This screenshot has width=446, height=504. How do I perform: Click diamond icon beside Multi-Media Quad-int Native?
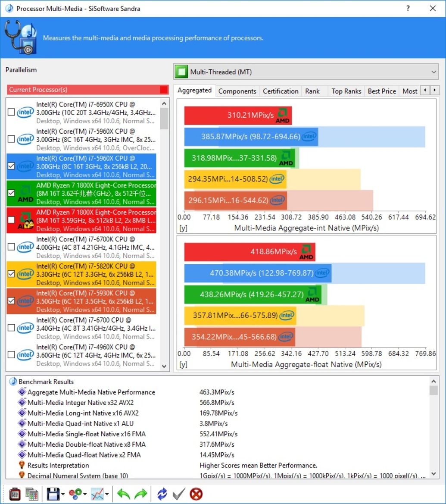tap(22, 423)
